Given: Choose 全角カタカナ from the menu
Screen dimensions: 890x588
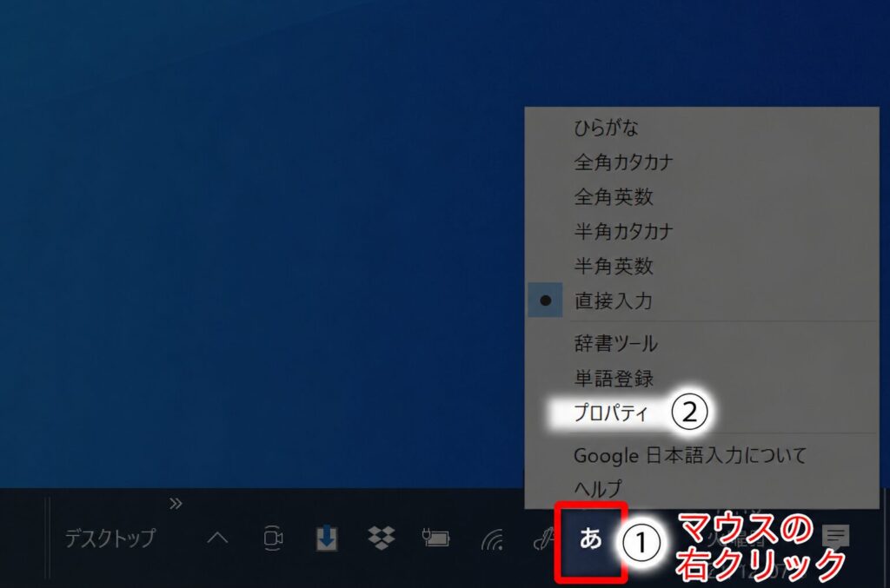Looking at the screenshot, I should 702,162.
